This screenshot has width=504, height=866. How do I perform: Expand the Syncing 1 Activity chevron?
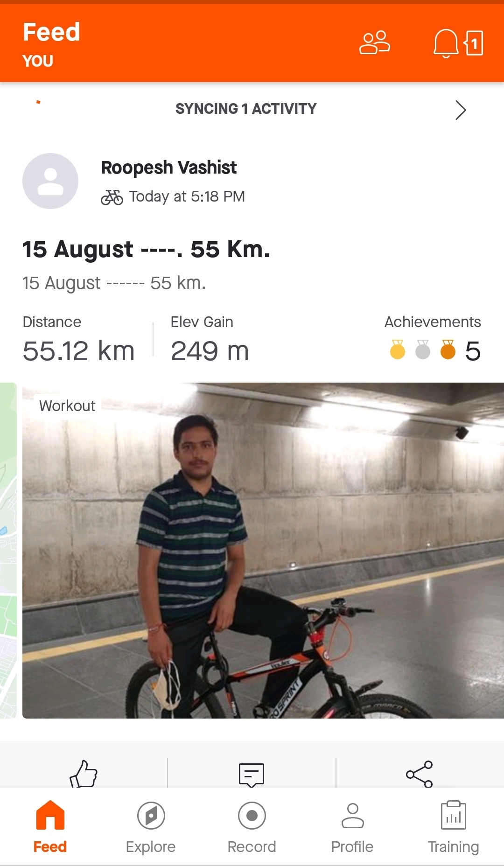tap(461, 110)
